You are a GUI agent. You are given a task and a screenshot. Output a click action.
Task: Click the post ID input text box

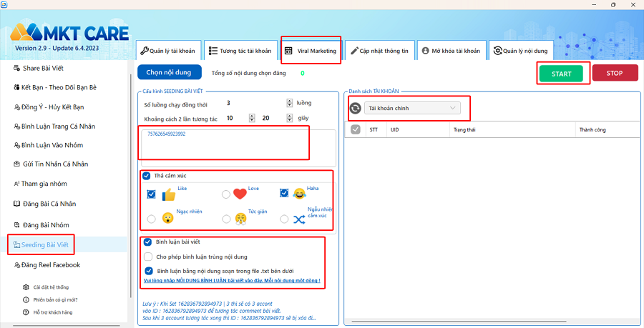click(238, 148)
